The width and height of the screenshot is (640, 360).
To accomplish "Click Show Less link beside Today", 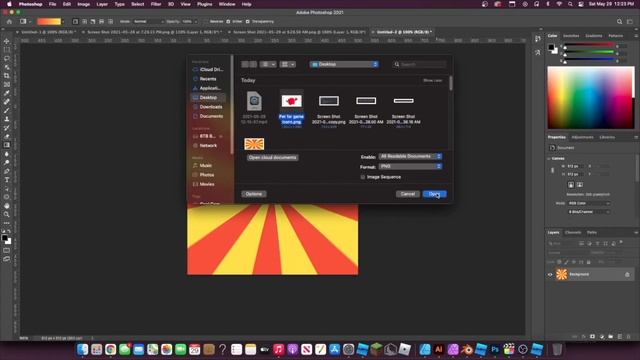I will (432, 80).
